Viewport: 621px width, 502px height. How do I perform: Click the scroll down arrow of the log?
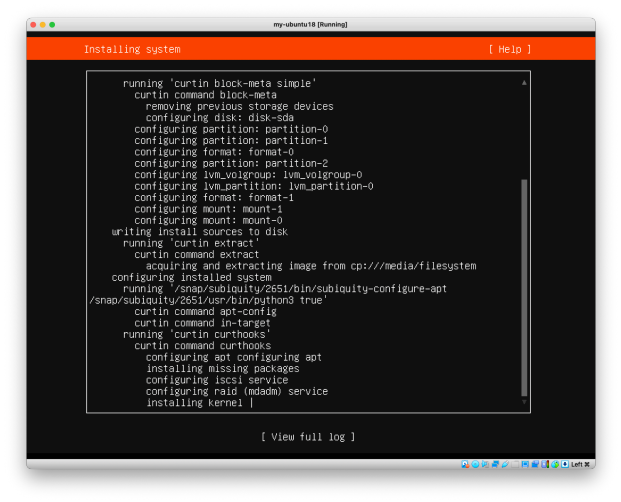tap(524, 402)
